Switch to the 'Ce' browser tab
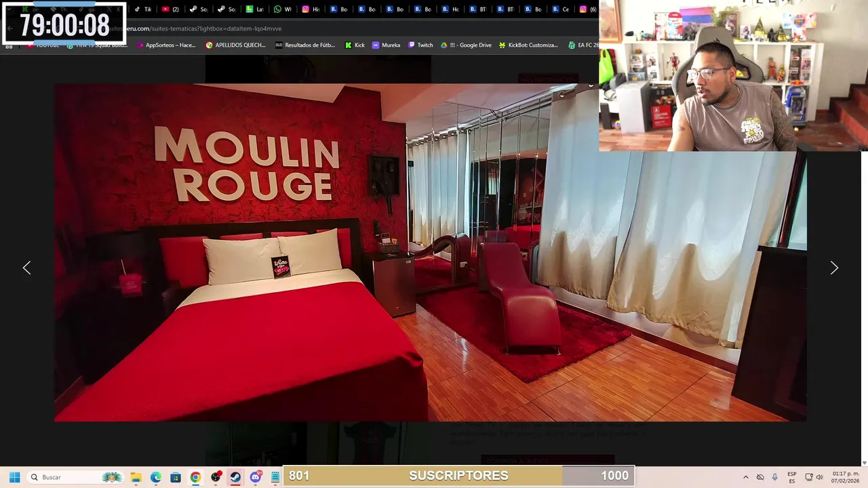Viewport: 868px width, 488px height. [x=561, y=9]
